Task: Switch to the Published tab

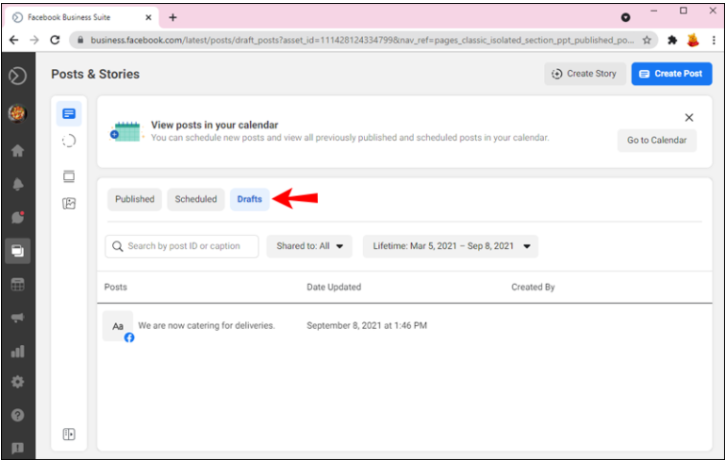Action: tap(135, 199)
